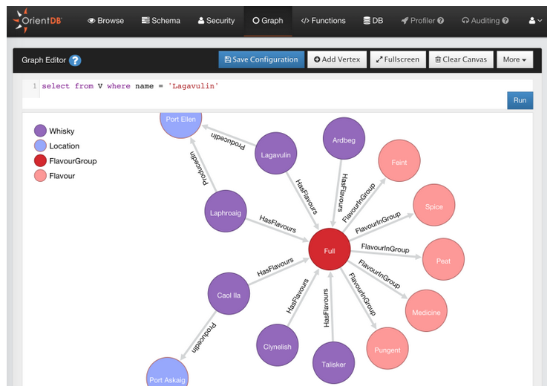Select the Feint vertex

pyautogui.click(x=399, y=160)
